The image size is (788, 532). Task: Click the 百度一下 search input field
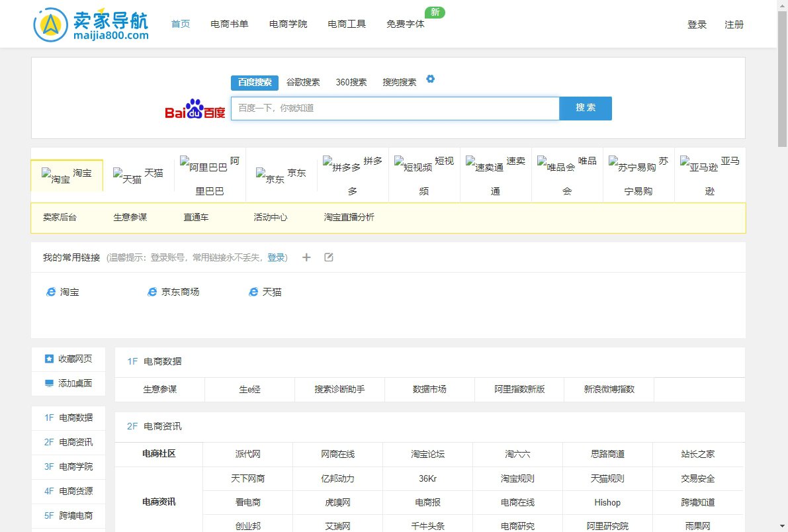395,108
